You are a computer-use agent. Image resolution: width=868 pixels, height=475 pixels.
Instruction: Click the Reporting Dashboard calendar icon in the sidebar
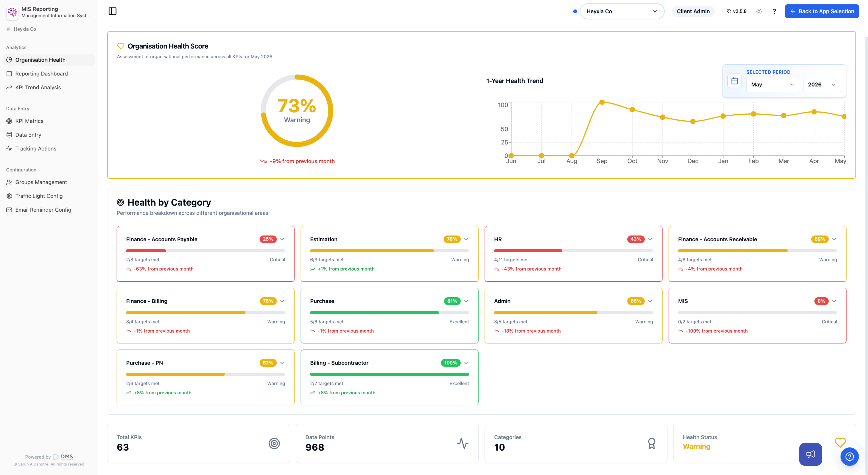[9, 74]
